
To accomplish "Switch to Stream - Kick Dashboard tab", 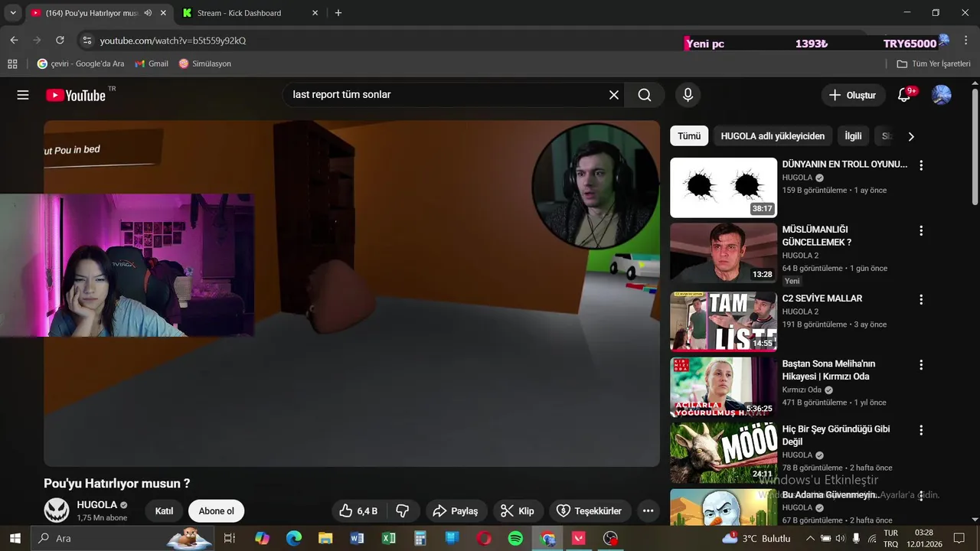I will 239,13.
